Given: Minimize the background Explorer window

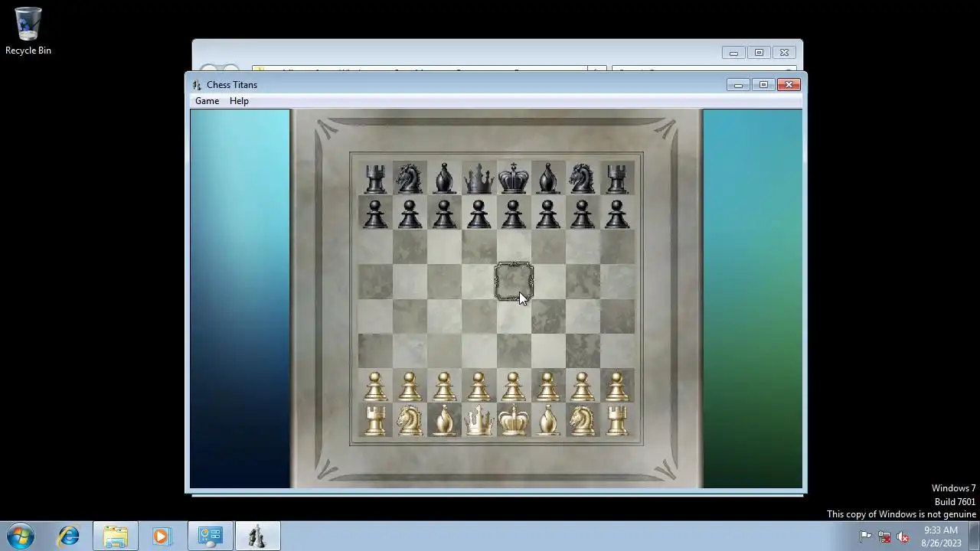Looking at the screenshot, I should coord(733,53).
